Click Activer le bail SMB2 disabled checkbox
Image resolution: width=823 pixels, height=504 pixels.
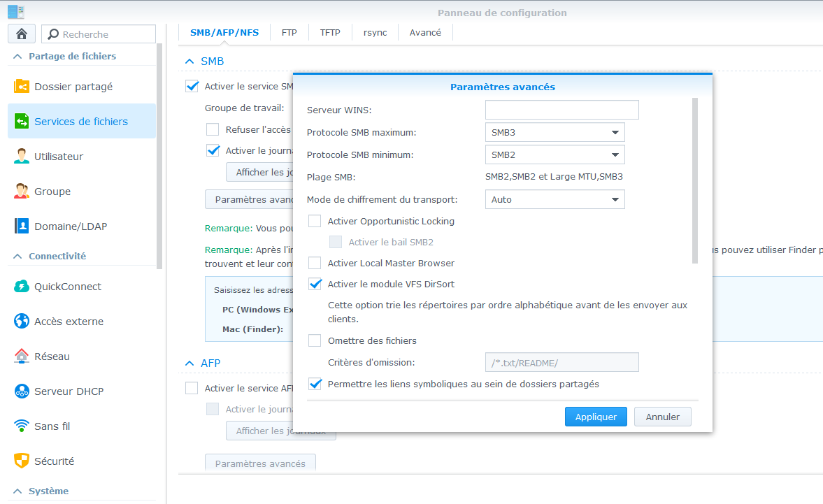point(336,242)
